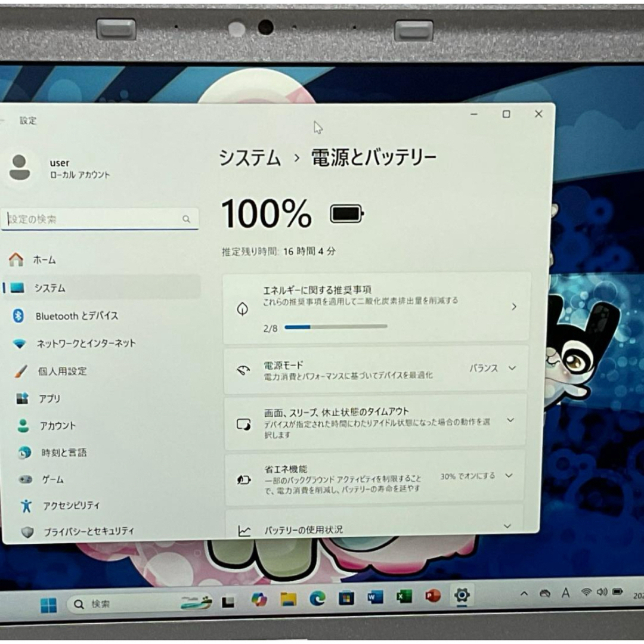Show hidden icons with the tray chevron

pos(524,593)
